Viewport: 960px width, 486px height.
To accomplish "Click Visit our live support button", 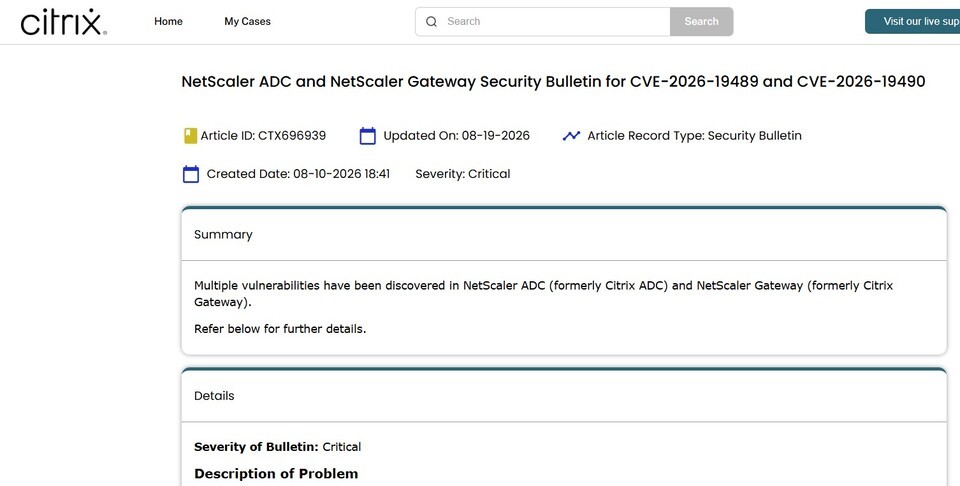I will [x=913, y=21].
